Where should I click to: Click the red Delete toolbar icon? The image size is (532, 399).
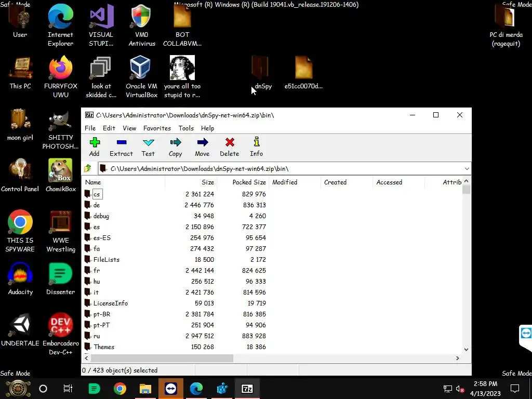pos(230,147)
